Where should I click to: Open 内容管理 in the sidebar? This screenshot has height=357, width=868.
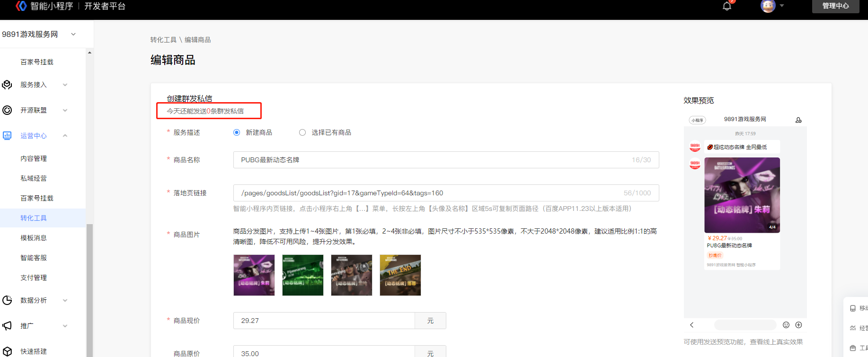point(34,158)
